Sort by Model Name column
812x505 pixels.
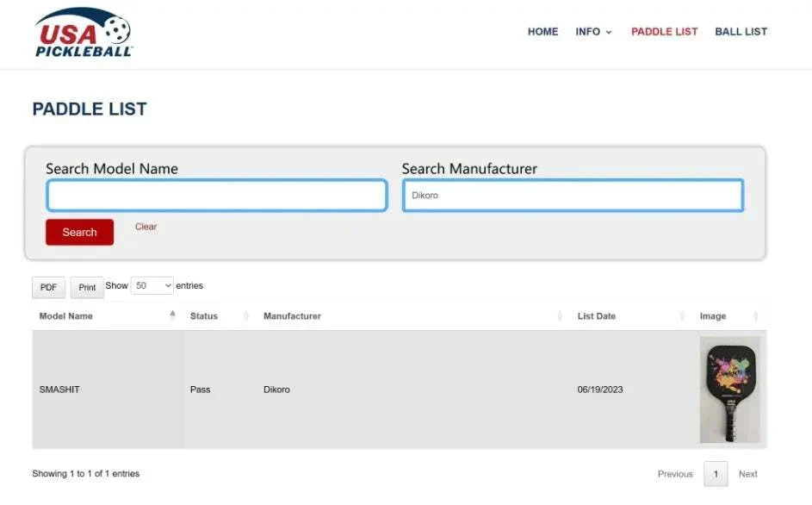pyautogui.click(x=108, y=315)
